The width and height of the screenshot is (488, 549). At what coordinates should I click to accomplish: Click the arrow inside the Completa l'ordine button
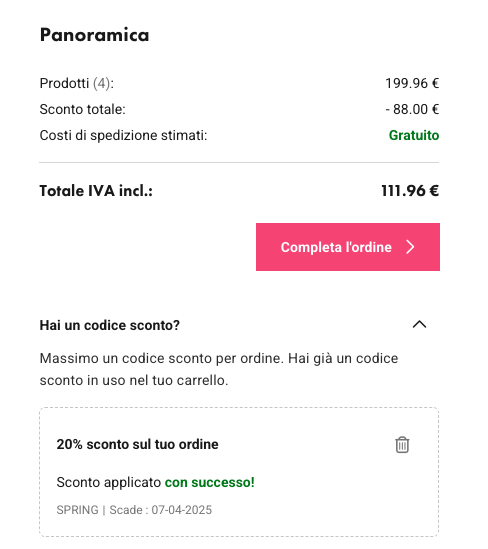(x=410, y=247)
